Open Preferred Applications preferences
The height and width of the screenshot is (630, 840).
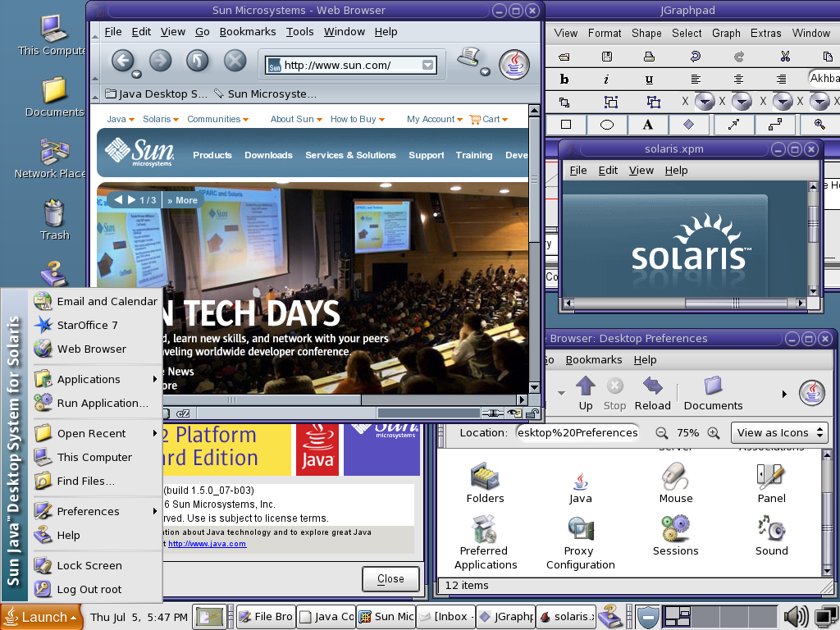tap(486, 543)
